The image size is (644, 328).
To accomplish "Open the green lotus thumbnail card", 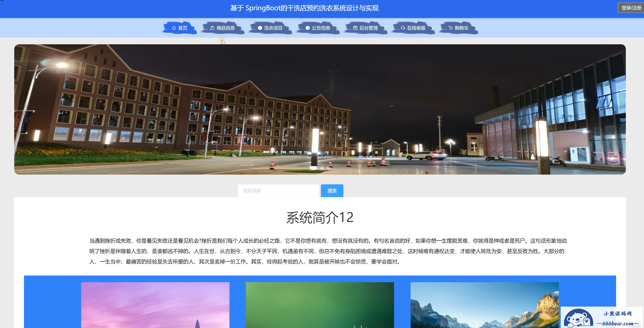I will (320, 305).
